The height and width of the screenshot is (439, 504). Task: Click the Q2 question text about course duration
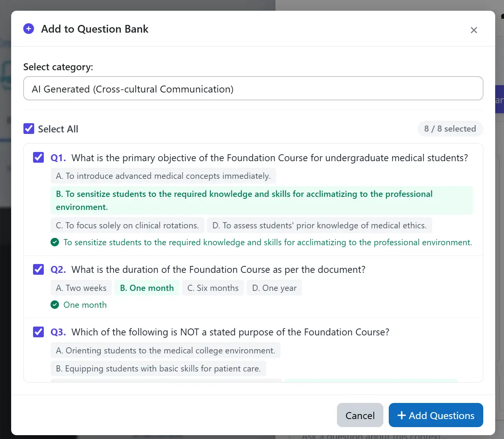(x=218, y=269)
